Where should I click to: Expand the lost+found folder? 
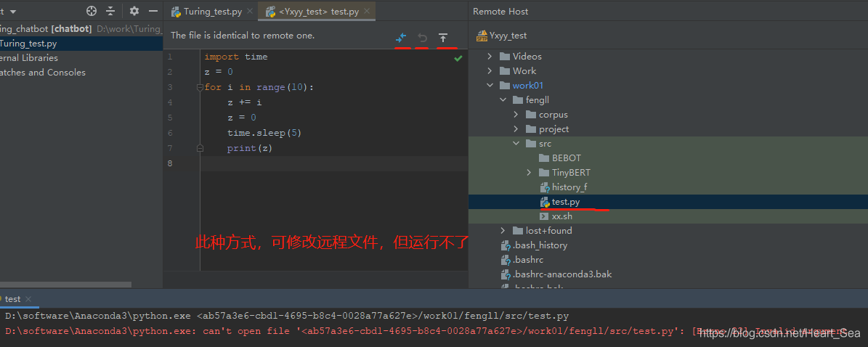(503, 231)
